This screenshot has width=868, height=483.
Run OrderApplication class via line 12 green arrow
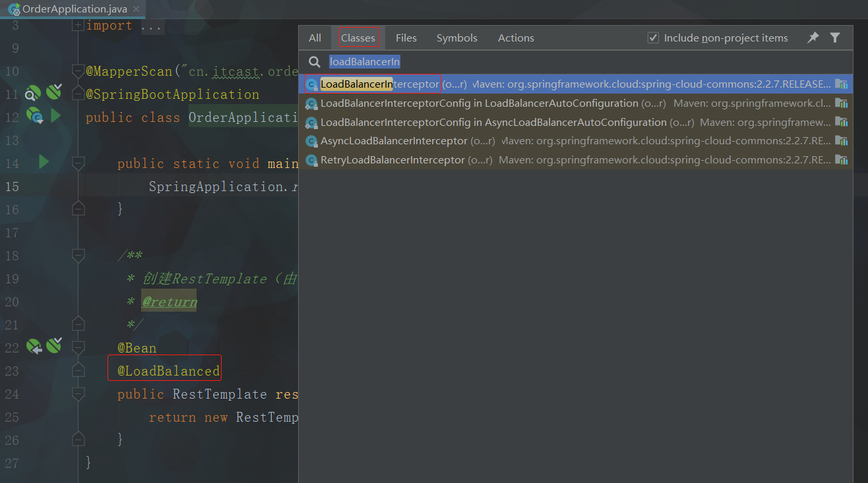[x=55, y=116]
